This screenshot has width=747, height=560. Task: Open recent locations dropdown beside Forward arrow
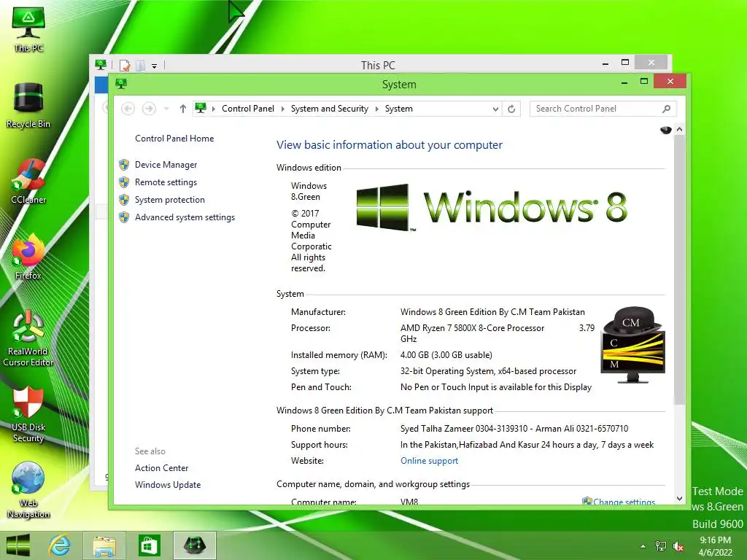[166, 109]
